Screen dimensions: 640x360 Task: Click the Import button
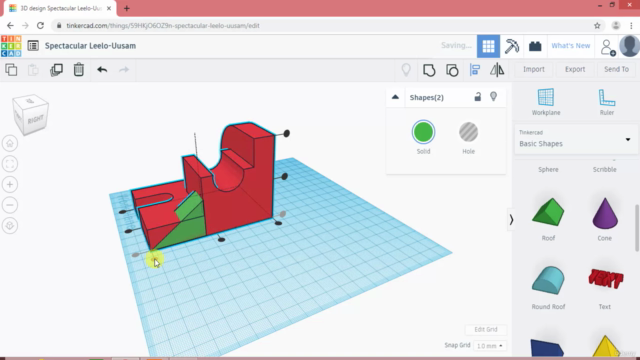point(534,69)
